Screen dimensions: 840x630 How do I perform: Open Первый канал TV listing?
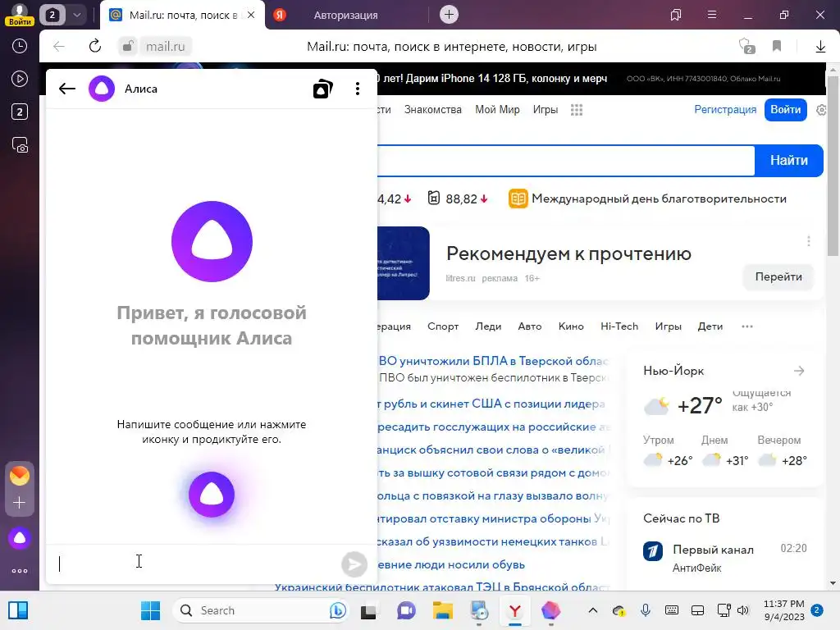713,550
